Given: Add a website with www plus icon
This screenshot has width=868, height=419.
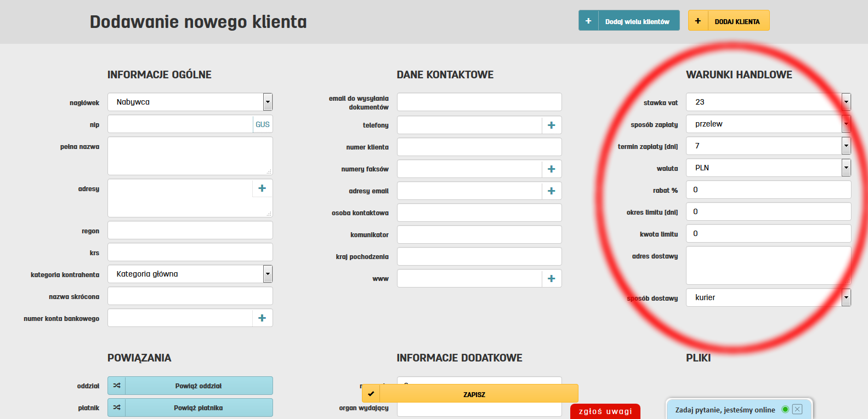Looking at the screenshot, I should (x=551, y=279).
